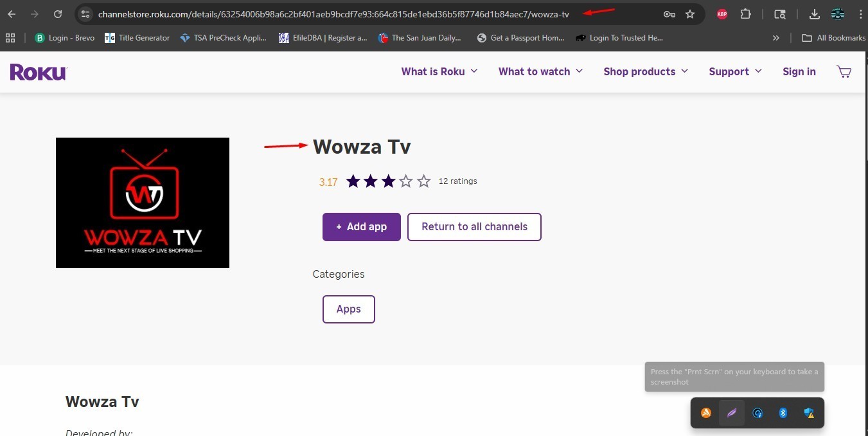This screenshot has height=436, width=868.
Task: Open EfileDBA | Register bookmark
Action: 323,38
